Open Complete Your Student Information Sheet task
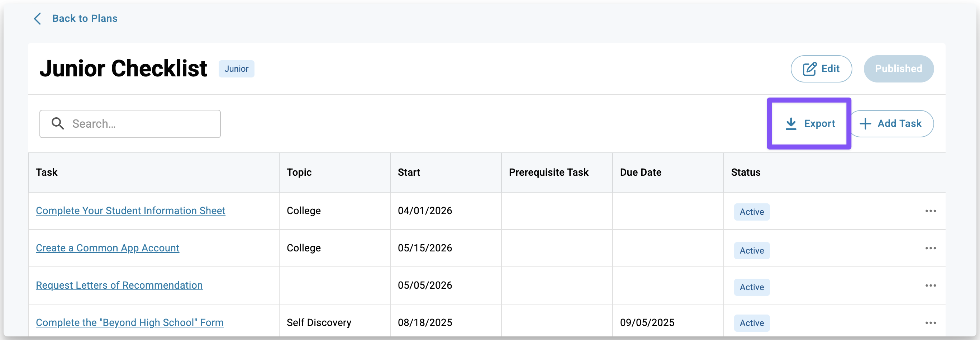The image size is (980, 340). (130, 211)
